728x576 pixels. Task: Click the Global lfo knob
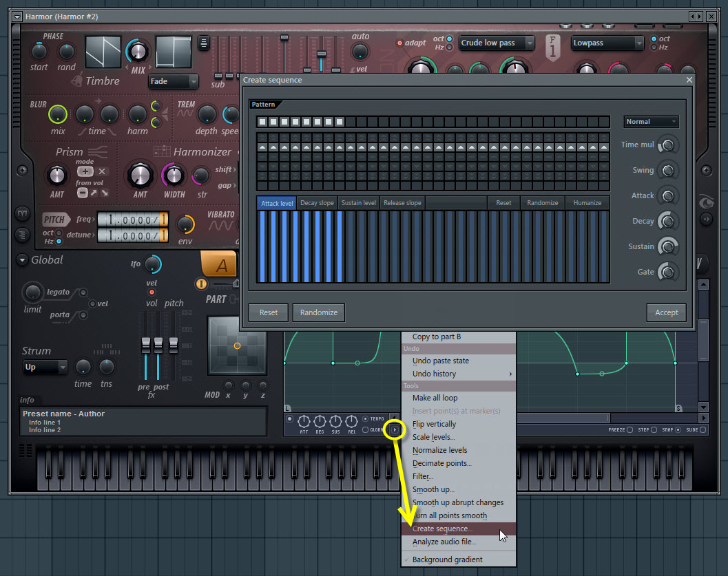152,264
